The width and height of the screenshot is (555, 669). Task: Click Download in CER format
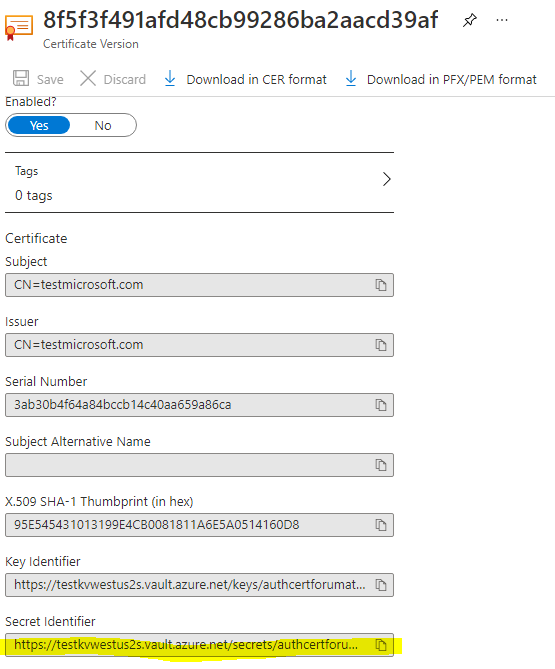pyautogui.click(x=246, y=79)
